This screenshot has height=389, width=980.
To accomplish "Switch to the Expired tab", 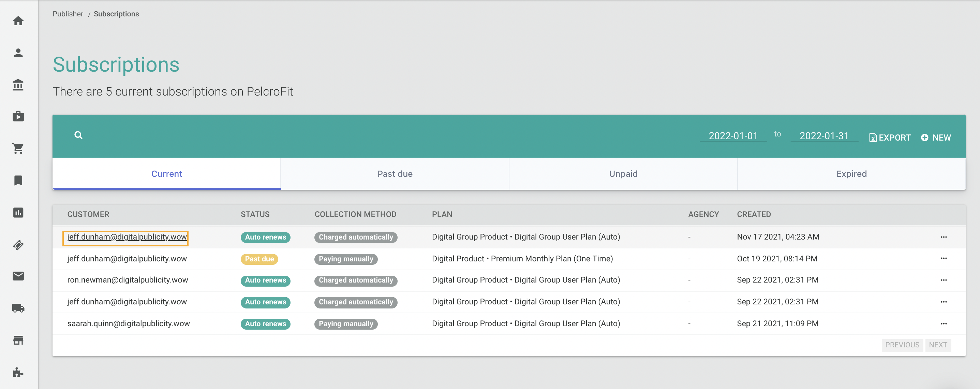I will pos(851,174).
